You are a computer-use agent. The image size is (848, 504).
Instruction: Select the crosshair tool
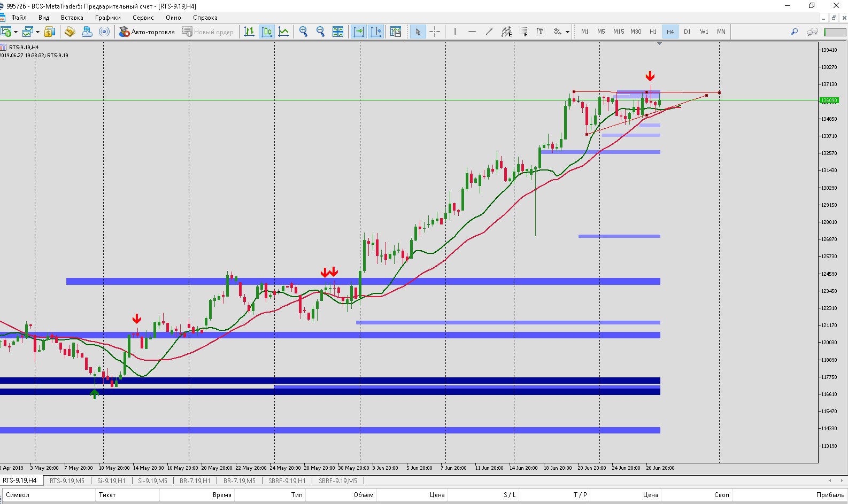435,32
